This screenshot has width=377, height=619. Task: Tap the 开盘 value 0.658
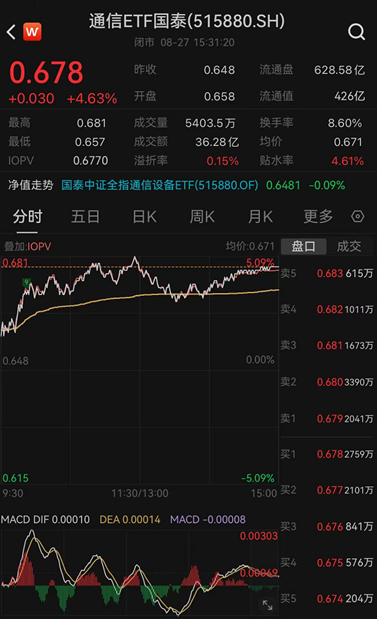click(219, 96)
